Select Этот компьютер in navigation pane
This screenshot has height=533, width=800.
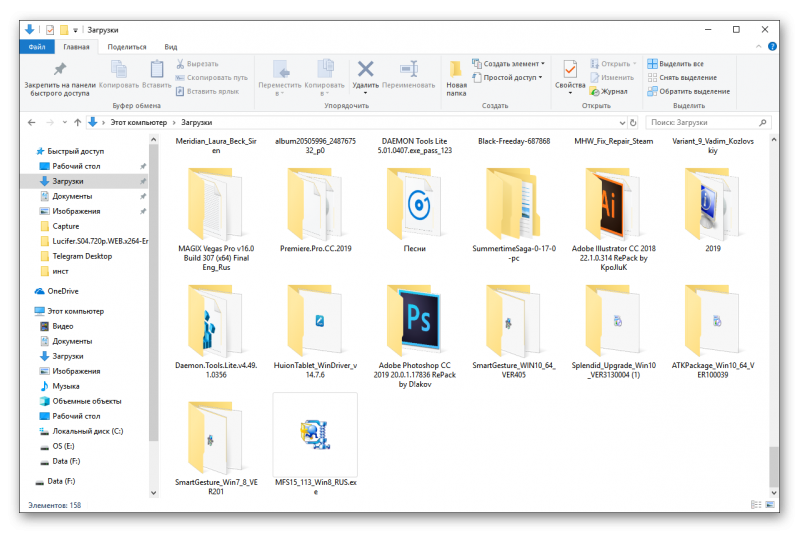point(75,311)
